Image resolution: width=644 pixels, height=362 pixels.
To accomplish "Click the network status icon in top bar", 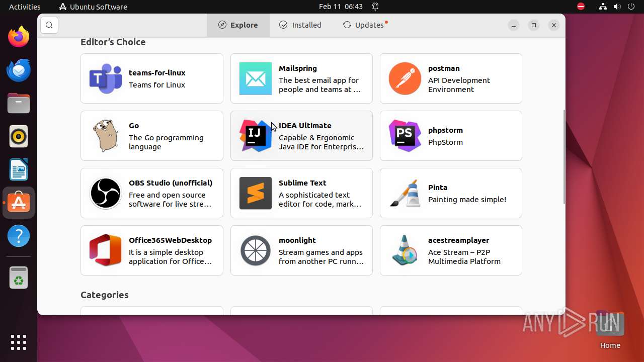I will tap(603, 7).
